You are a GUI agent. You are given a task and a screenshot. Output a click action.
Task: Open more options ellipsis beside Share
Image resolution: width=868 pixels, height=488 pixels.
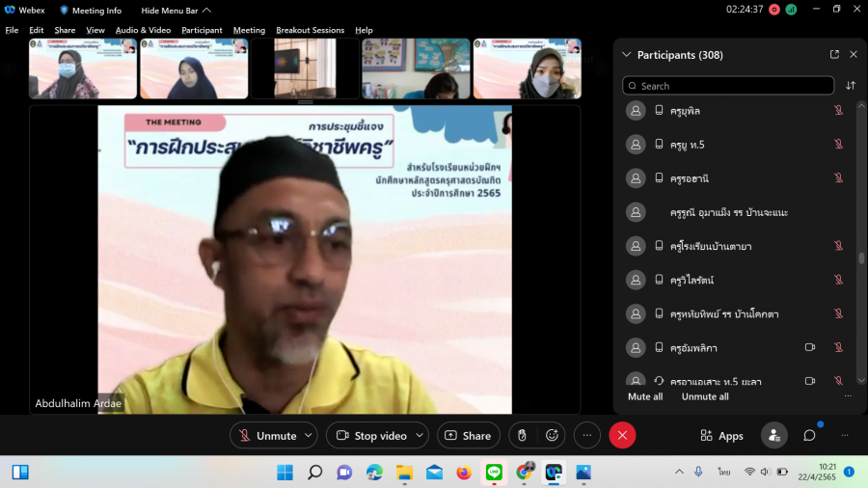click(x=586, y=436)
